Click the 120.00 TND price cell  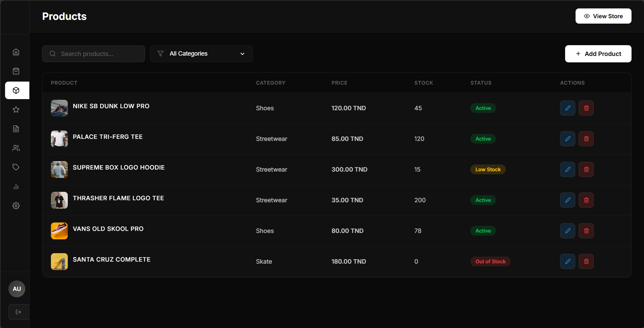pyautogui.click(x=349, y=108)
